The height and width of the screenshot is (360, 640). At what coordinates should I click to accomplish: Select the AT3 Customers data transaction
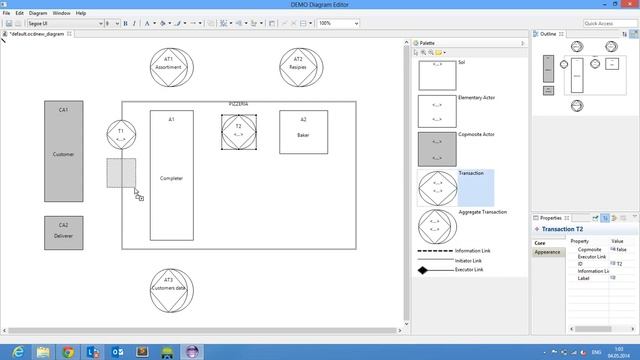coord(171,291)
